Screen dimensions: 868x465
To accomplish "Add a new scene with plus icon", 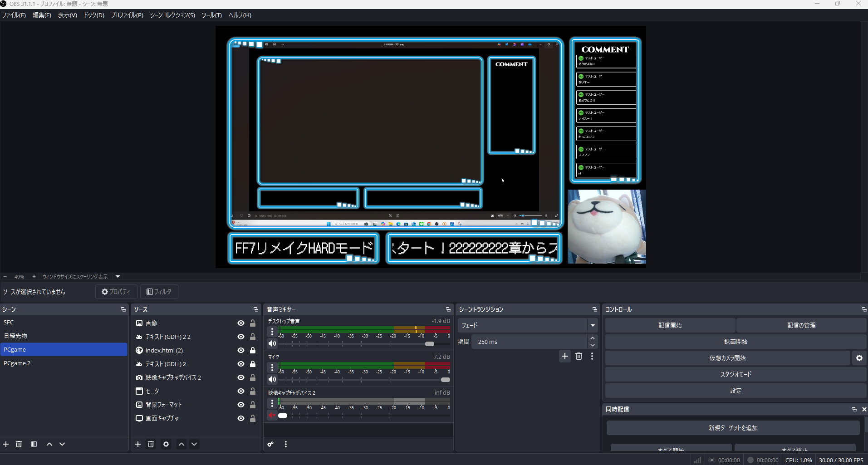I will click(x=6, y=444).
